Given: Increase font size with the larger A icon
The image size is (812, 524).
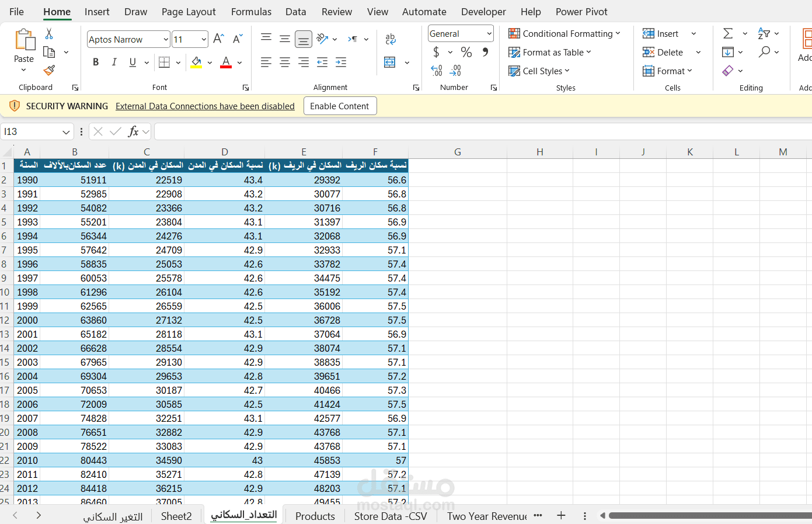Looking at the screenshot, I should coord(218,39).
